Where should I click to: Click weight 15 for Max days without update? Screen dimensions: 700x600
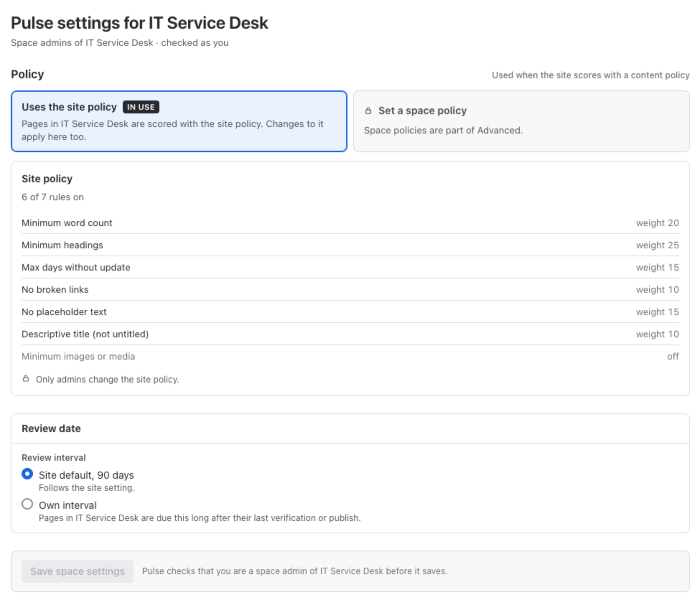657,267
